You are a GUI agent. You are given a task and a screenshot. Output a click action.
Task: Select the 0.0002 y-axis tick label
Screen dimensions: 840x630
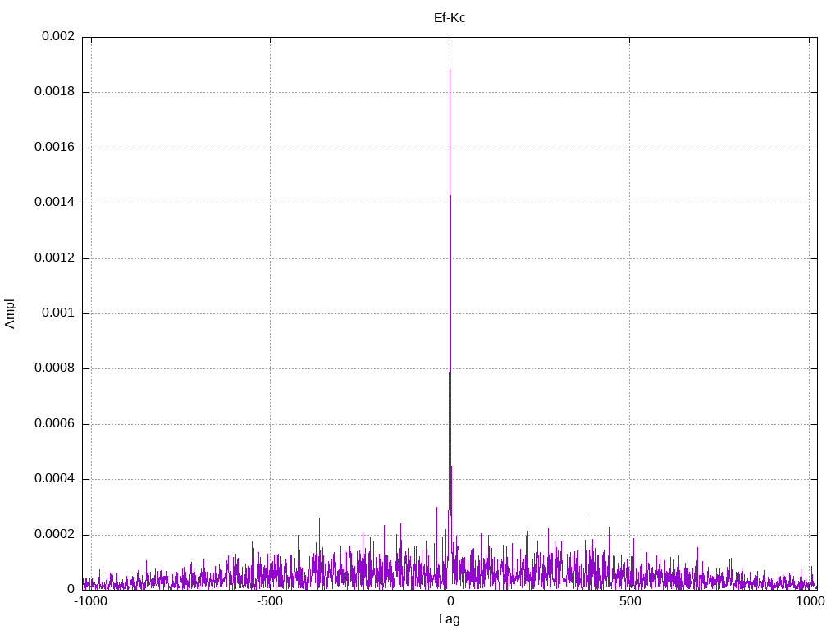tap(54, 535)
